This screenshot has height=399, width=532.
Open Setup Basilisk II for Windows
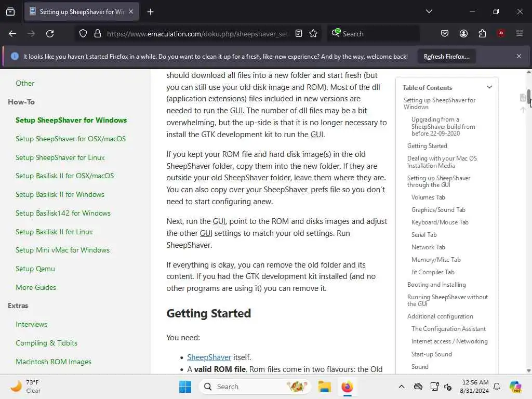[60, 194]
